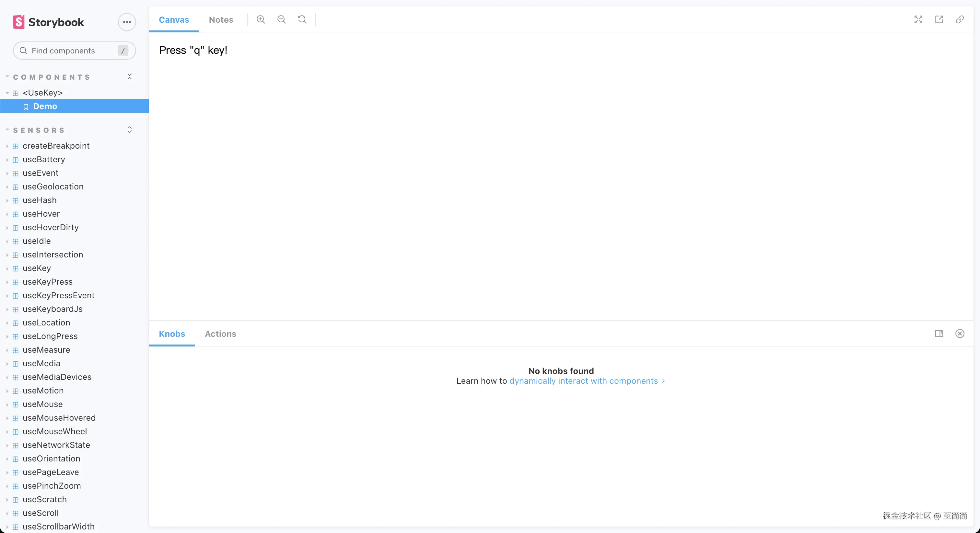Viewport: 980px width, 533px height.
Task: Toggle the SENSORS section heading
Action: point(39,130)
